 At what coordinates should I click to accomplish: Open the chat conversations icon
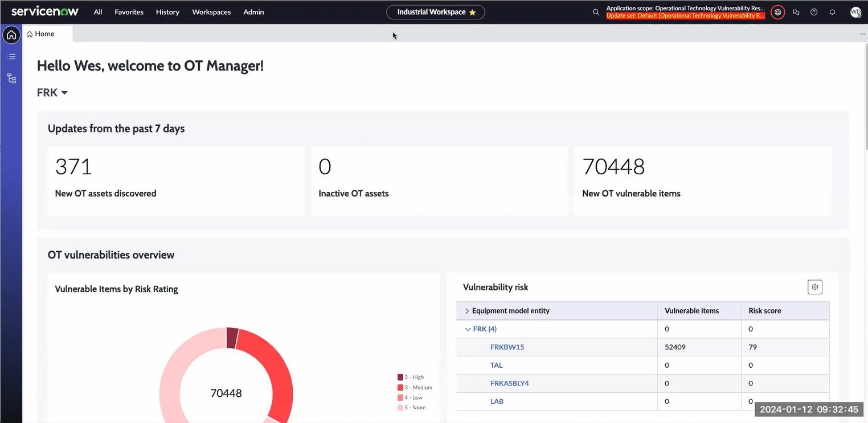pos(796,12)
